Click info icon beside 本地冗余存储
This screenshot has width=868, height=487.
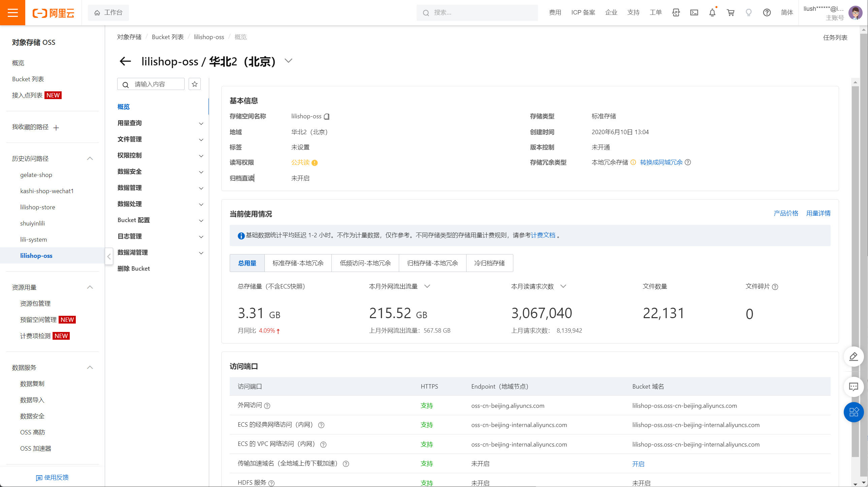tap(634, 162)
